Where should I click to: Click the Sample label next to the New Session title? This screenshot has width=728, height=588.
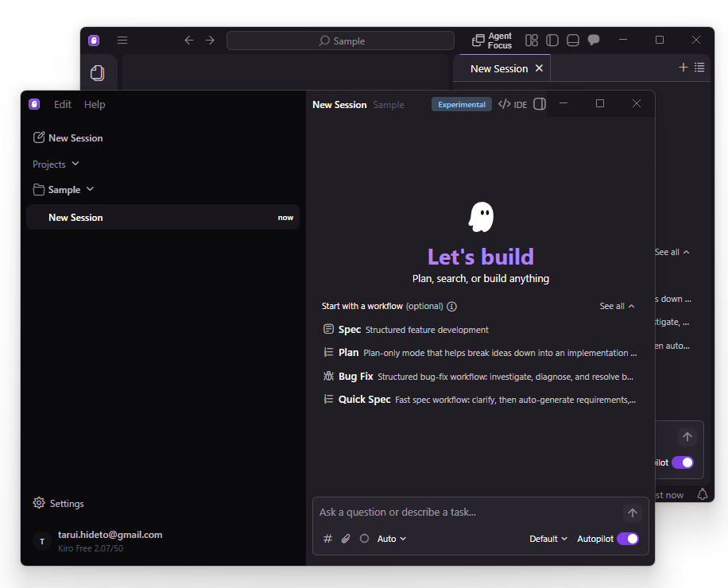(389, 105)
